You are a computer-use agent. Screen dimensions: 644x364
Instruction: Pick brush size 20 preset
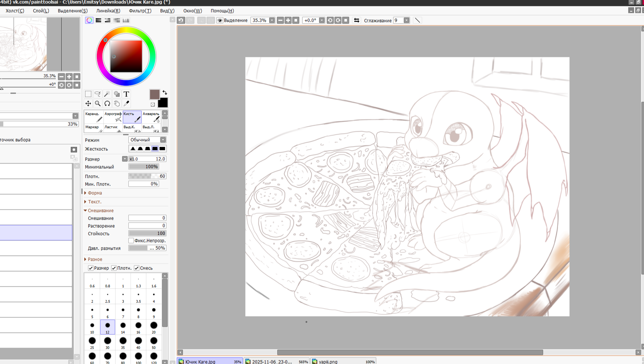(x=154, y=327)
